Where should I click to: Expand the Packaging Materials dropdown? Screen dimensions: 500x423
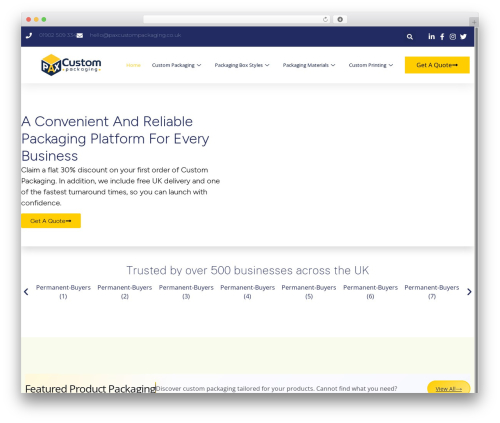(x=309, y=65)
